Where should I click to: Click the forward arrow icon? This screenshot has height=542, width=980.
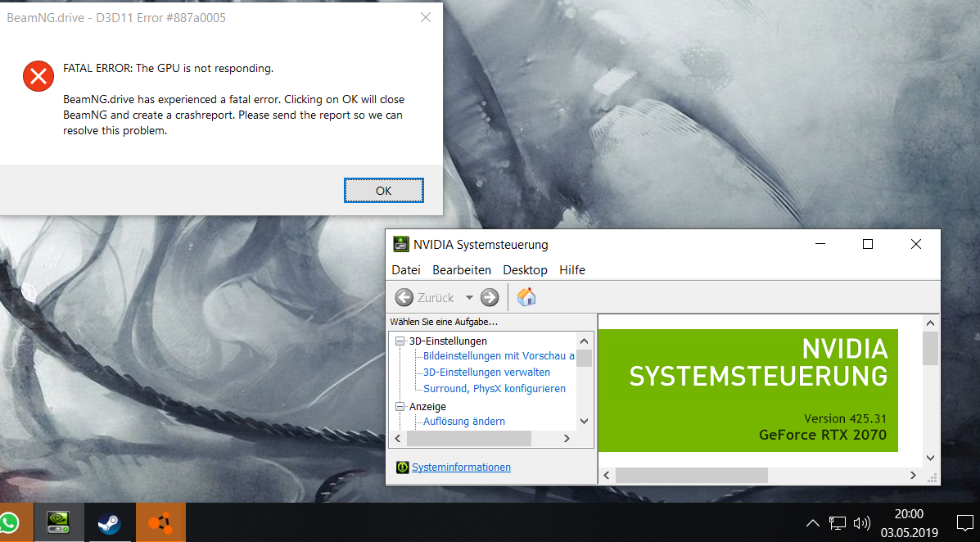coord(490,297)
